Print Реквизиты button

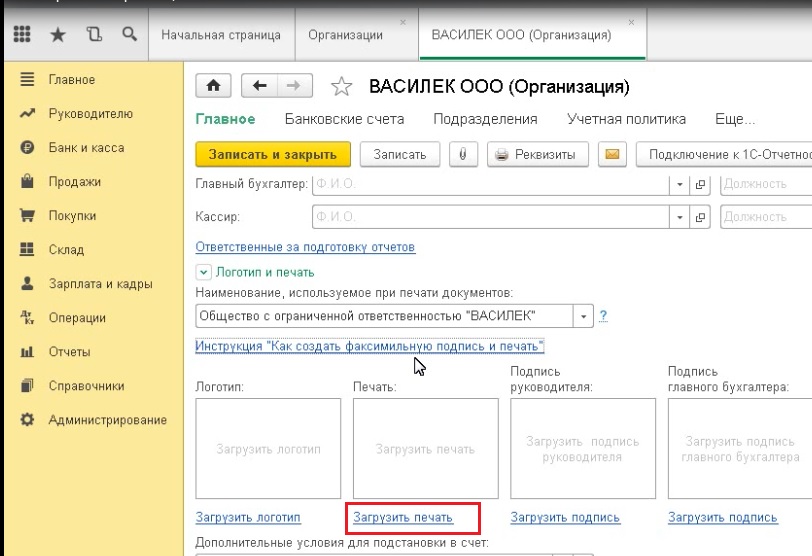coord(538,154)
